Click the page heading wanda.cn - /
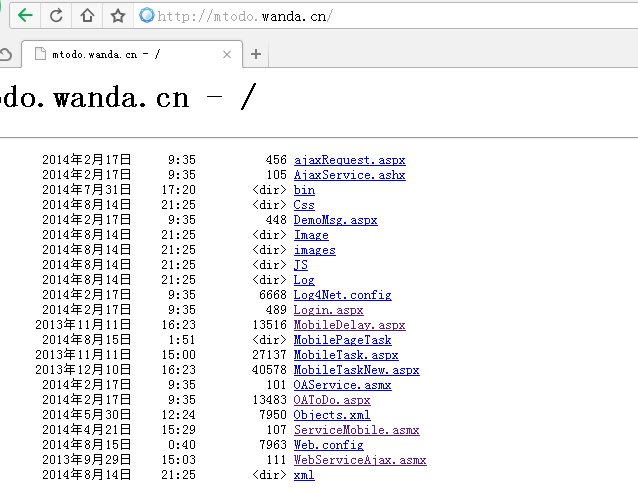The height and width of the screenshot is (493, 638). coord(155,97)
